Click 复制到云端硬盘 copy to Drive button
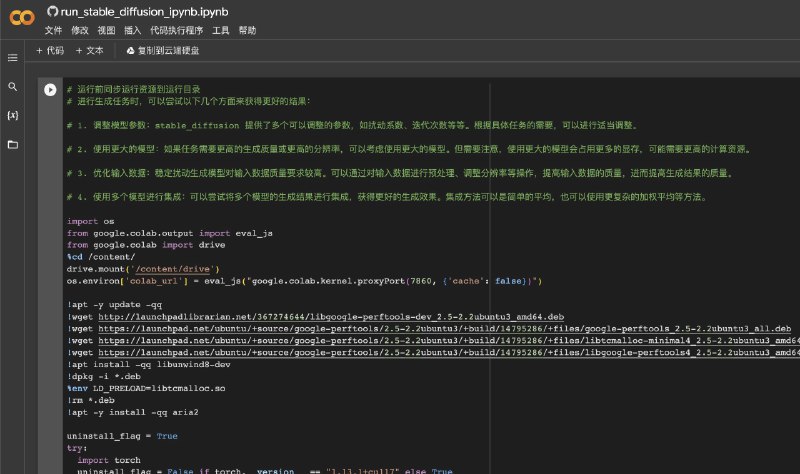 pos(163,51)
